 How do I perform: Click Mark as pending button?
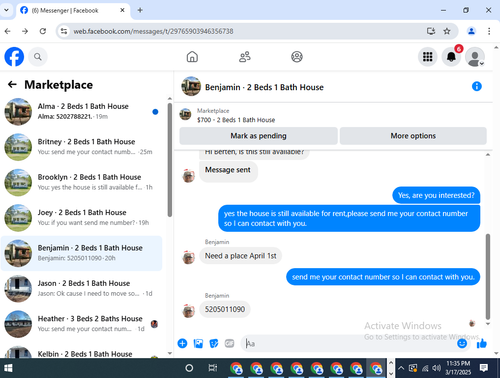click(258, 136)
